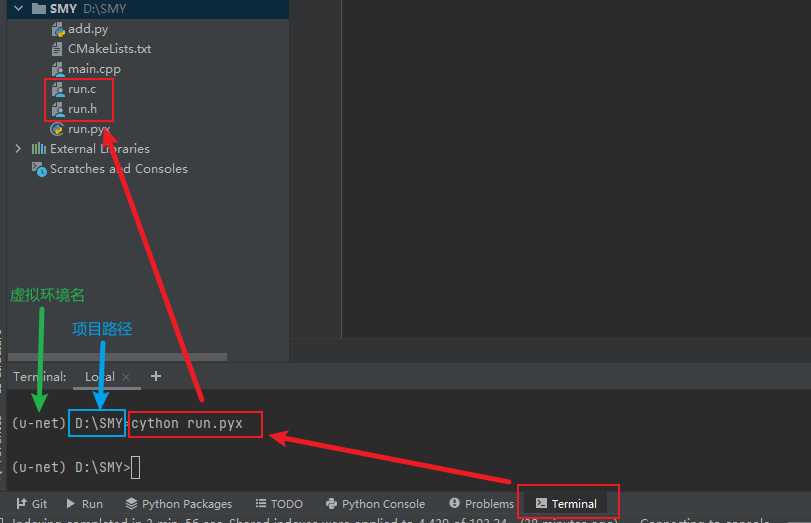
Task: Open the Python Packages tool window
Action: [x=179, y=504]
